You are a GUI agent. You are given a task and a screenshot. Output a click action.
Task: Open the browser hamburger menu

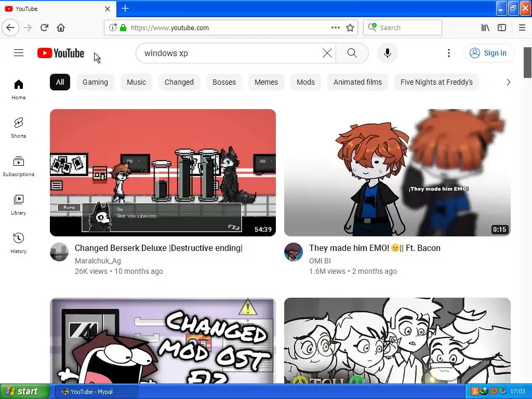pyautogui.click(x=522, y=28)
